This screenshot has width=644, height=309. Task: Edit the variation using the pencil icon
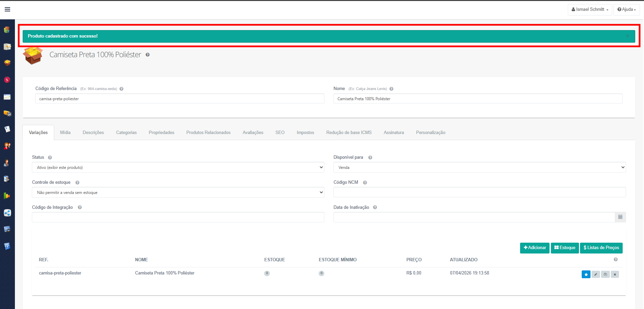pyautogui.click(x=596, y=274)
